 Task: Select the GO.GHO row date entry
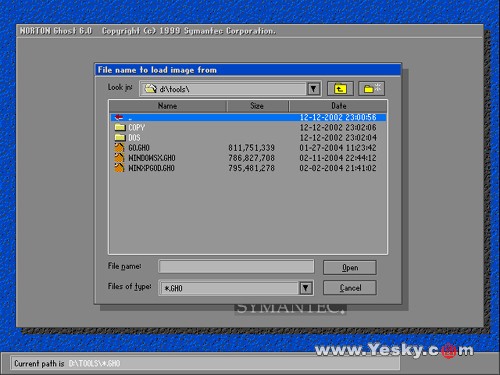click(338, 148)
